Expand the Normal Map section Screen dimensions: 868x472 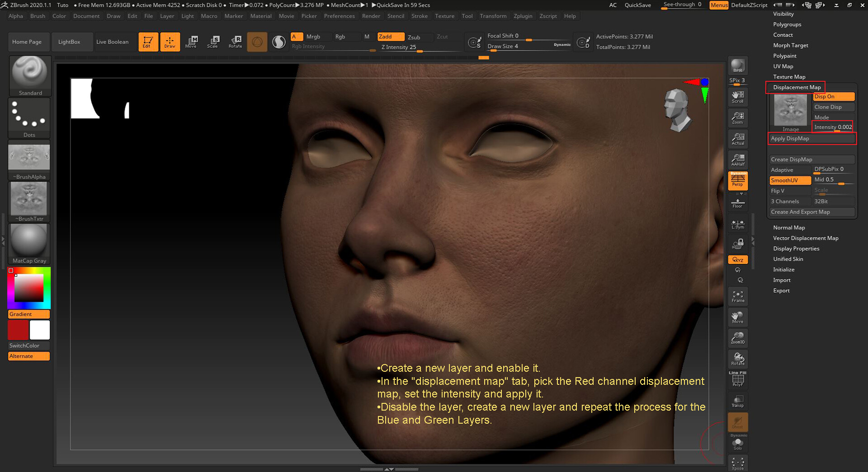[x=789, y=227]
